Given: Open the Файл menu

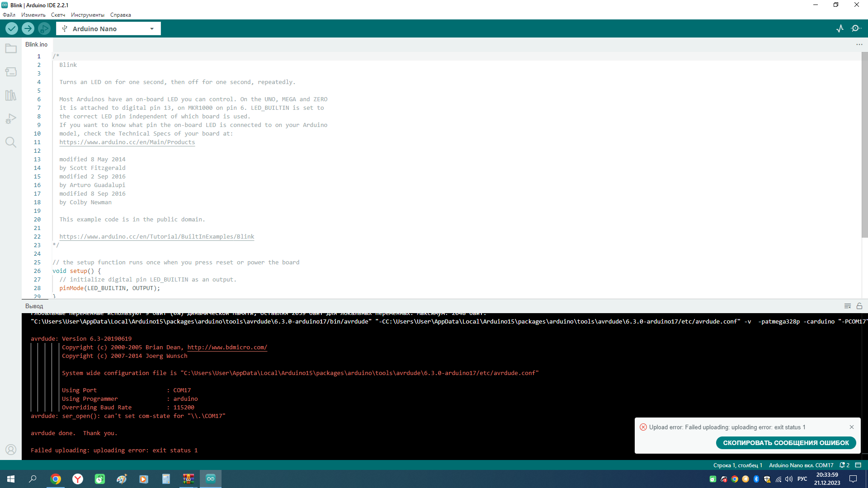Looking at the screenshot, I should point(9,15).
